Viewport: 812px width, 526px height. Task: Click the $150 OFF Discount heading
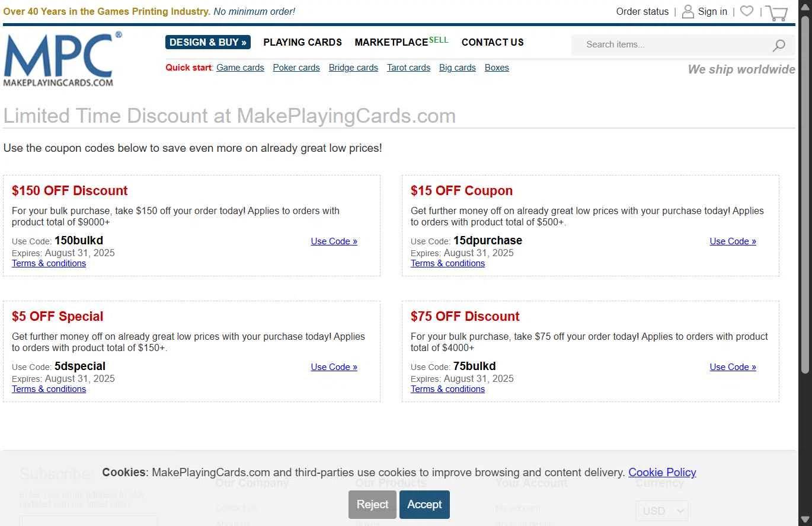(x=70, y=191)
